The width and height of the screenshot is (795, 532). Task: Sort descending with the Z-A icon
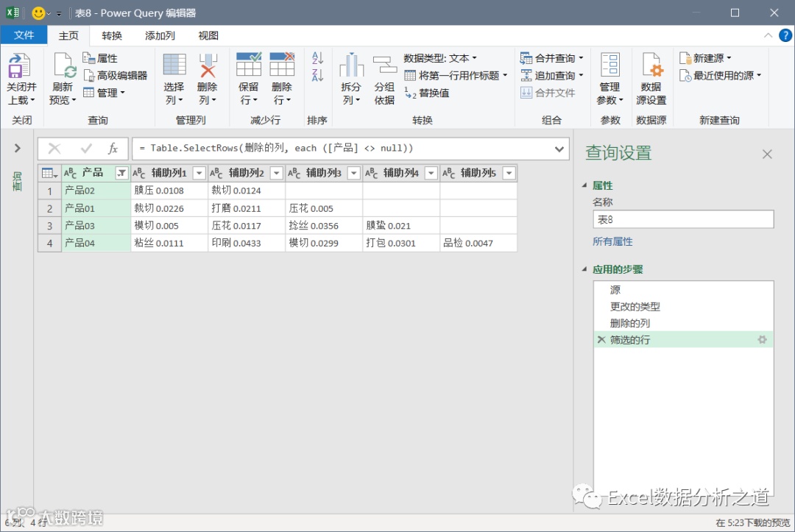317,75
